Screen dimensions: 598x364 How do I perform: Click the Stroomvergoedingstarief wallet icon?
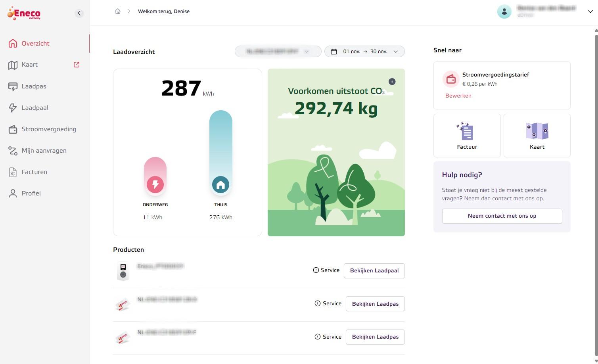[451, 79]
